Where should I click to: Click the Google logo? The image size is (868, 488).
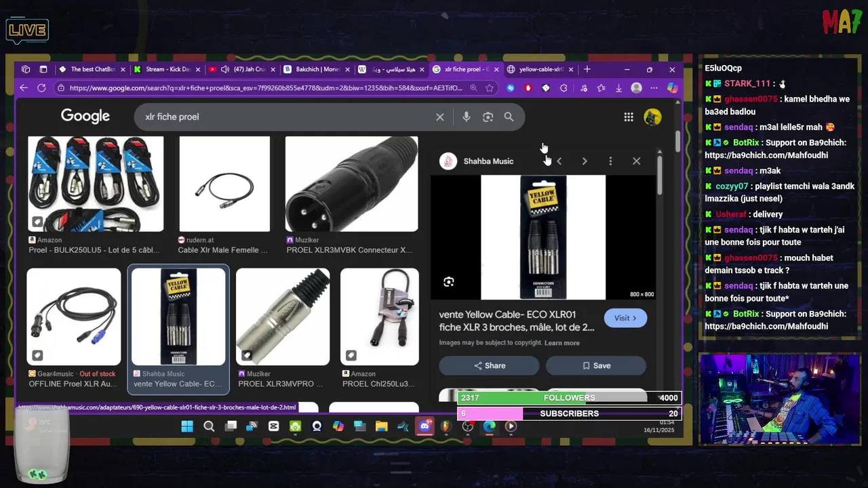pos(85,116)
